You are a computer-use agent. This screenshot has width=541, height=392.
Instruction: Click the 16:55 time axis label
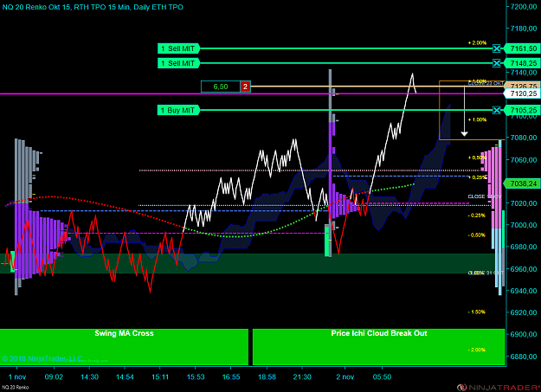(x=231, y=376)
